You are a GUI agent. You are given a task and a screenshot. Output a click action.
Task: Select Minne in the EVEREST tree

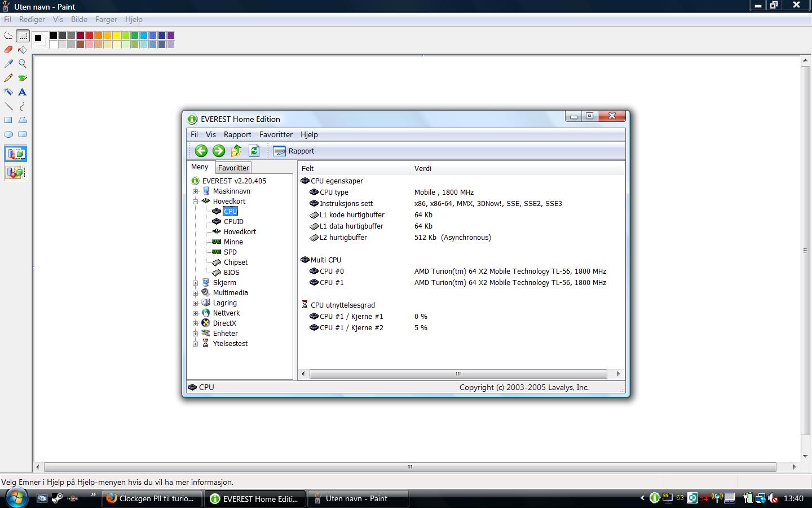click(233, 242)
